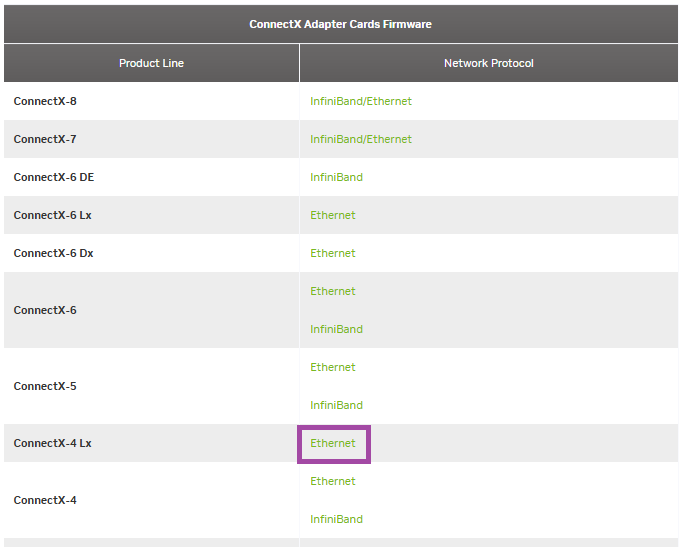Click the Network Protocol column header
The width and height of the screenshot is (680, 547).
coord(488,63)
